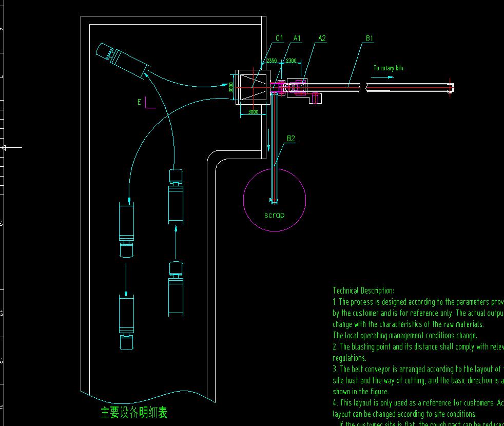
Task: Click the horizontal 3000 dimension below hopper
Action: point(254,112)
